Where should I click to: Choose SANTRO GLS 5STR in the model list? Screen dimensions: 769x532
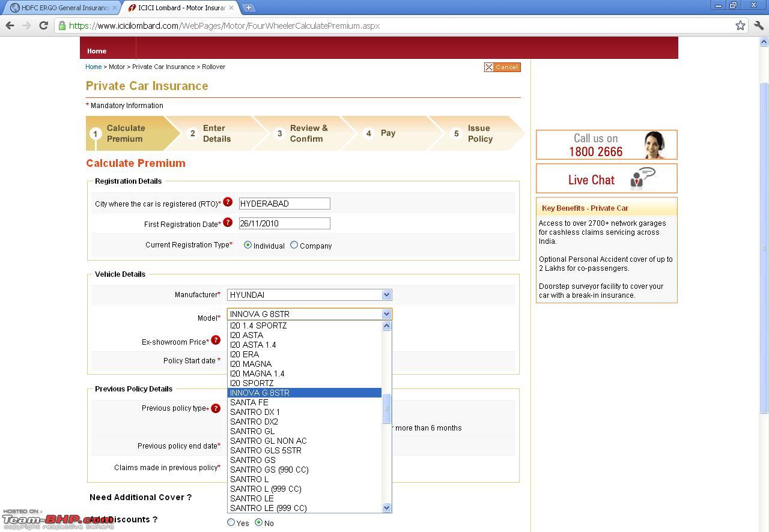pos(305,450)
